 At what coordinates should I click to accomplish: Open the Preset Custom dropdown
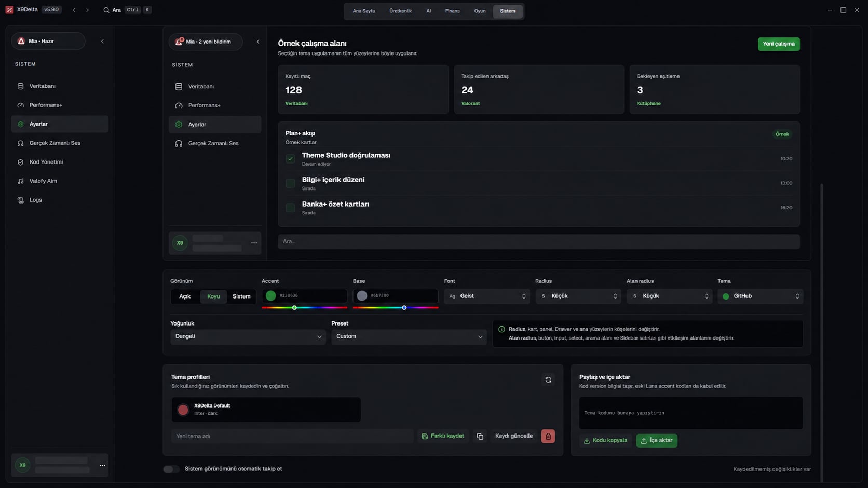click(x=409, y=336)
